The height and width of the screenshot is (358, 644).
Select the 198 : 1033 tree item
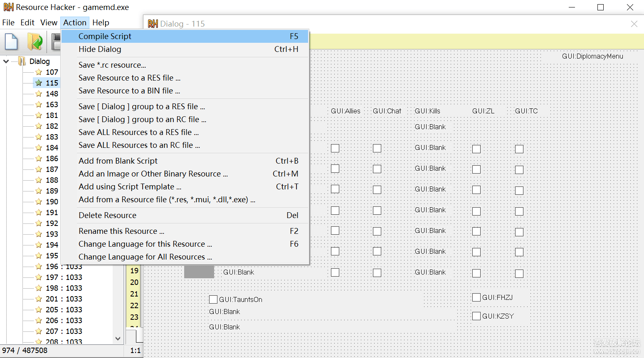pyautogui.click(x=64, y=288)
